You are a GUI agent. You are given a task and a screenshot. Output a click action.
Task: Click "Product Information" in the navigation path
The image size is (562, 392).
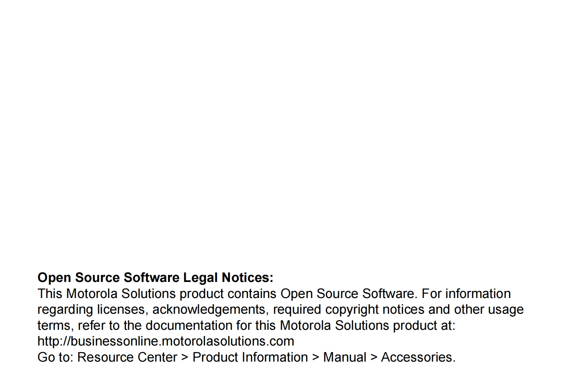click(x=250, y=357)
